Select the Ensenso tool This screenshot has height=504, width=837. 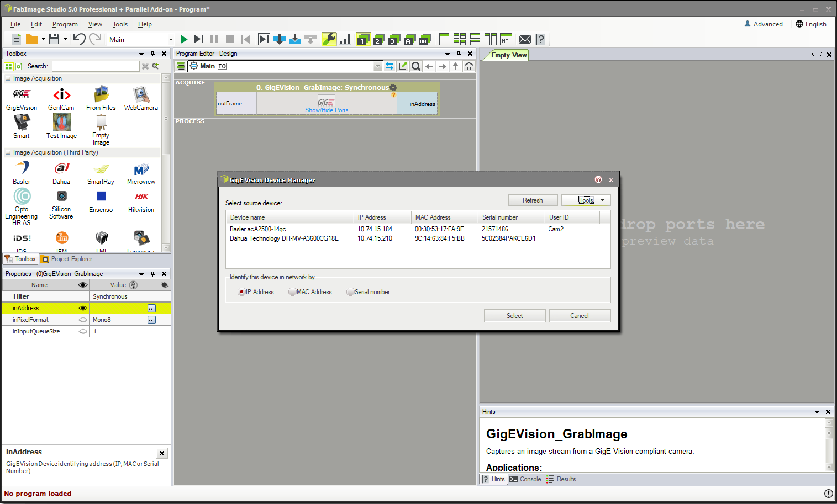point(101,201)
